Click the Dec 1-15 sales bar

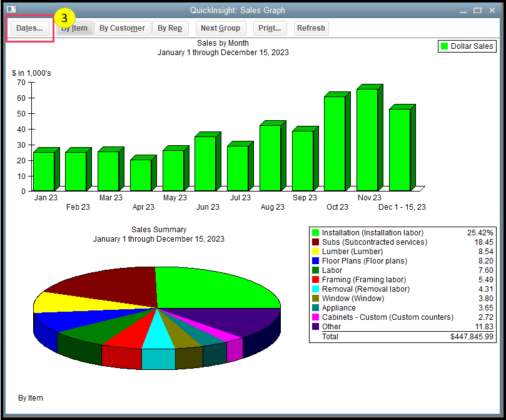[x=399, y=150]
